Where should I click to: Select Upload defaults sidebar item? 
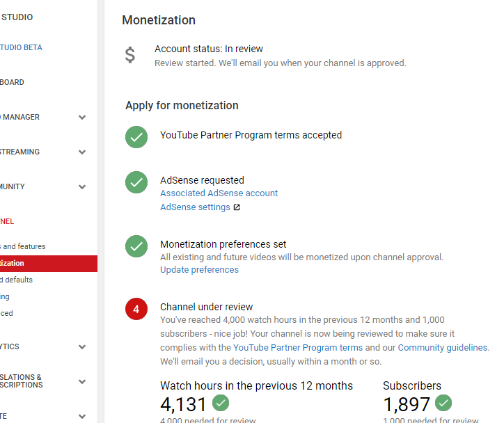[16, 280]
